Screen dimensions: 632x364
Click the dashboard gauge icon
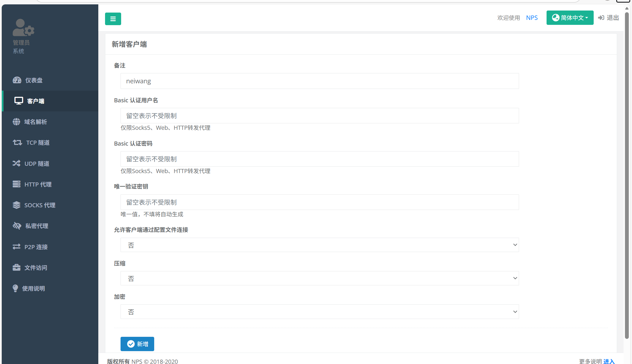click(x=17, y=80)
